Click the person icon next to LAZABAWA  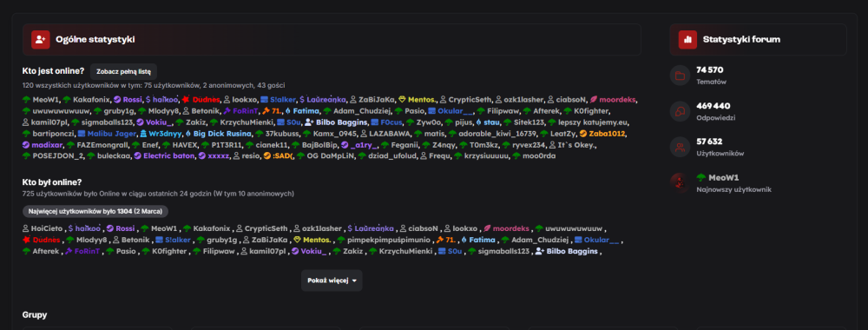pyautogui.click(x=364, y=134)
